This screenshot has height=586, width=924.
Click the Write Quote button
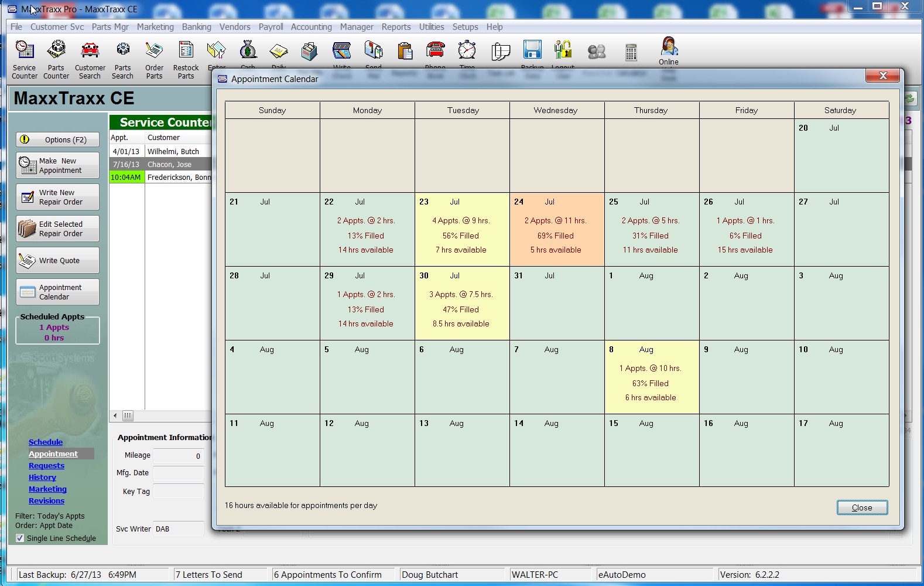(57, 260)
